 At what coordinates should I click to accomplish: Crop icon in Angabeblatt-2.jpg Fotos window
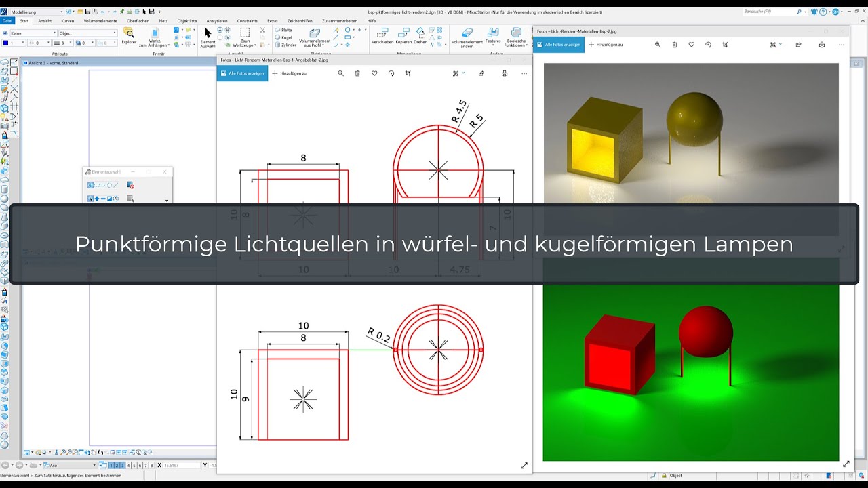tap(408, 73)
